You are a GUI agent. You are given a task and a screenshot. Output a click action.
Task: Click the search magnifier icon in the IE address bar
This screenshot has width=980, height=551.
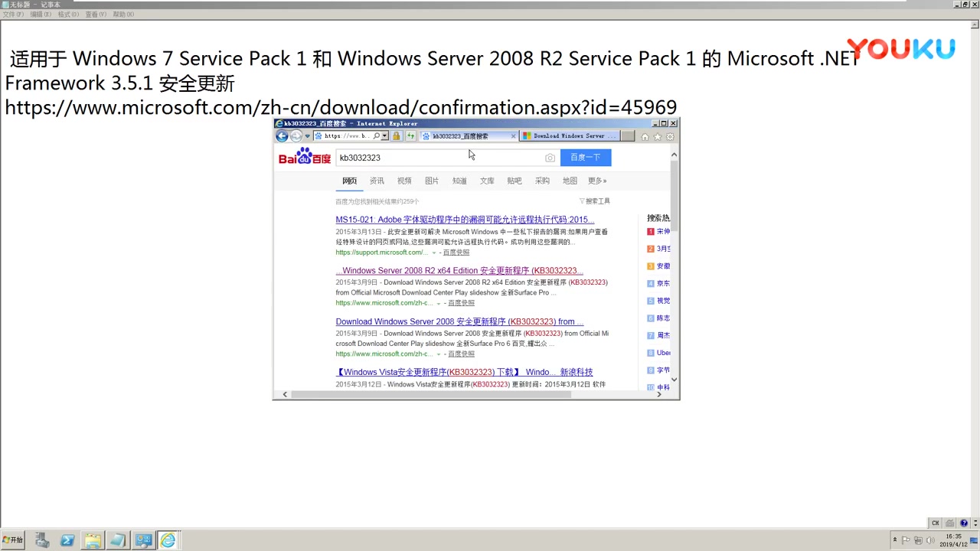pos(376,136)
